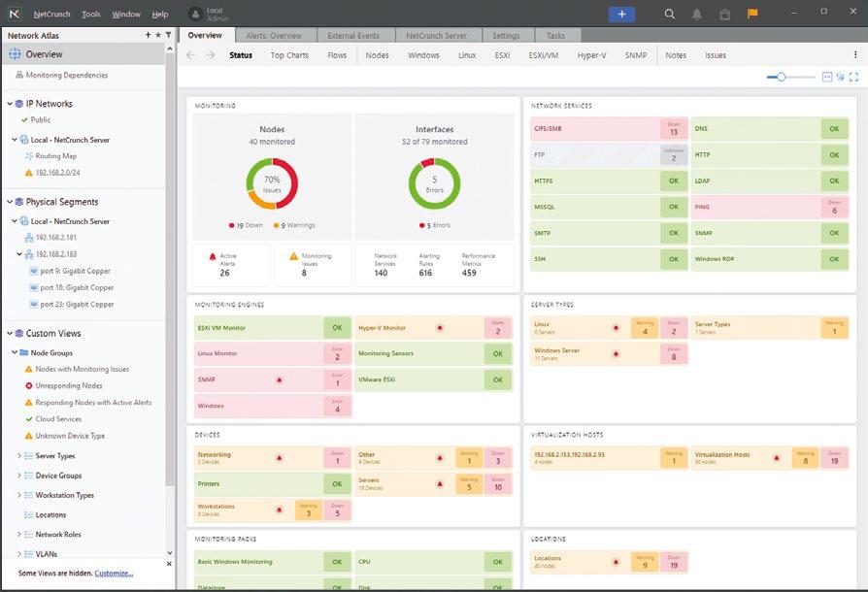
Task: Click the orange flag icon
Action: coord(752,14)
